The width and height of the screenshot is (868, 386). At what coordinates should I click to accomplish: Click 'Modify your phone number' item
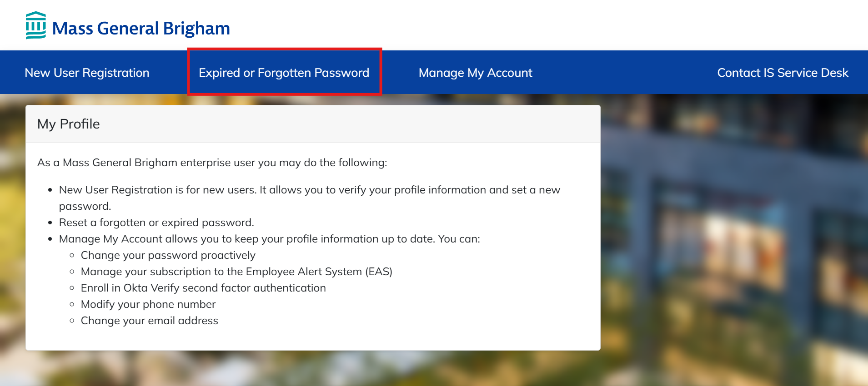(148, 304)
